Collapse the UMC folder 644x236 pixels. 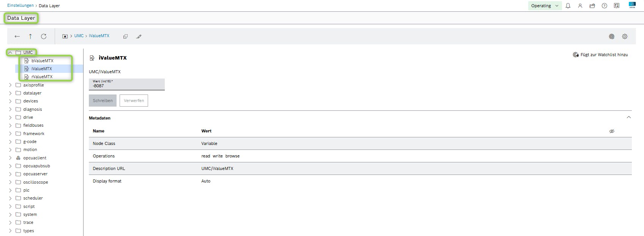[x=10, y=53]
